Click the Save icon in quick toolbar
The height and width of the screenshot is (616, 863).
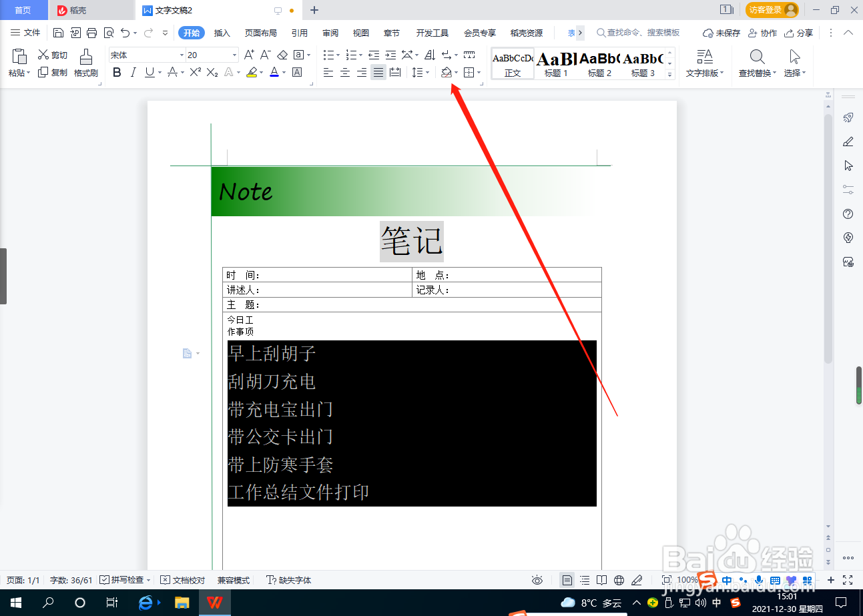pyautogui.click(x=58, y=33)
